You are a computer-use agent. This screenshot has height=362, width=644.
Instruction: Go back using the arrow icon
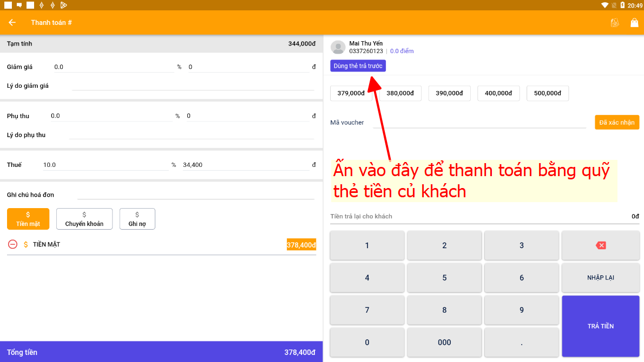pos(12,22)
